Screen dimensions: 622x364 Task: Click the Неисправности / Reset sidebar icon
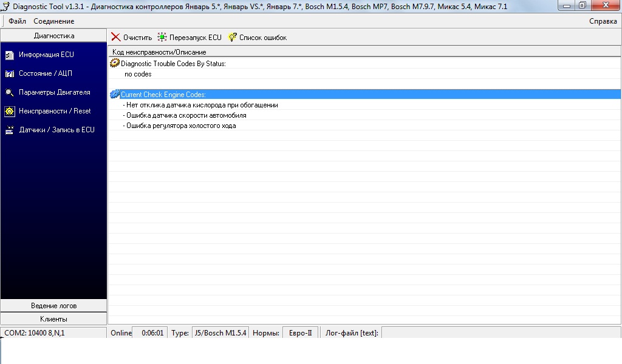[x=9, y=112]
